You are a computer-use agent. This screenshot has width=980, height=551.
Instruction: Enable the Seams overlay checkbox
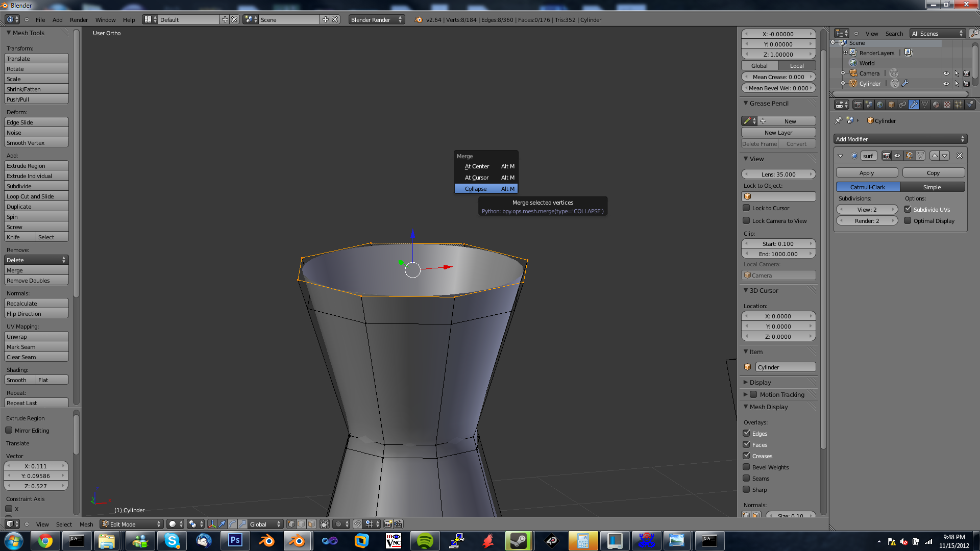pyautogui.click(x=746, y=478)
